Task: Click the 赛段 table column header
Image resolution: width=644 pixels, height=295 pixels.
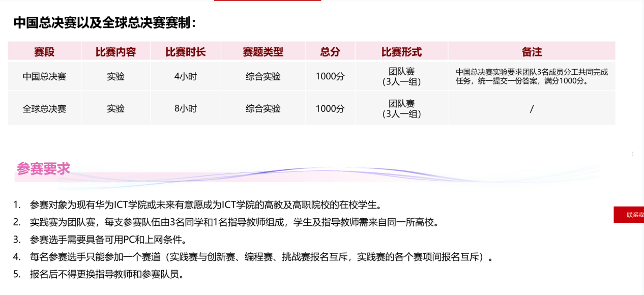Action: [44, 51]
